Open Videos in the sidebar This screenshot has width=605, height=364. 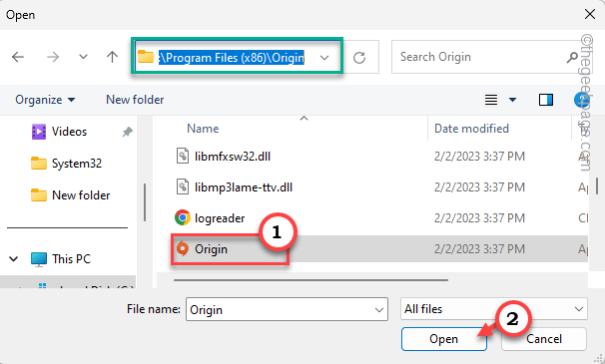pyautogui.click(x=69, y=132)
